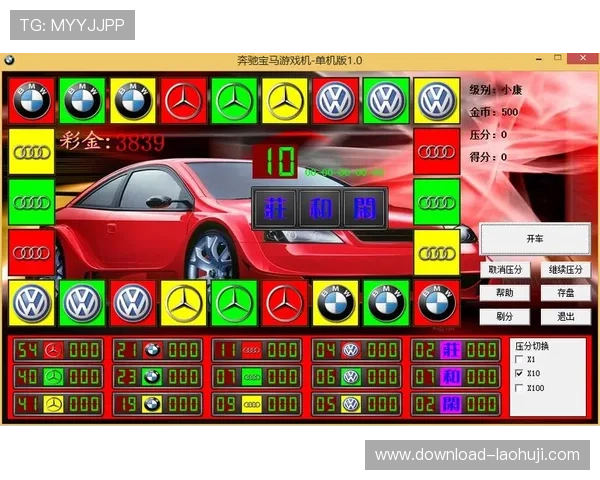Bet on the Volkswagen with odds 04
The width and height of the screenshot is (600, 480).
point(351,350)
